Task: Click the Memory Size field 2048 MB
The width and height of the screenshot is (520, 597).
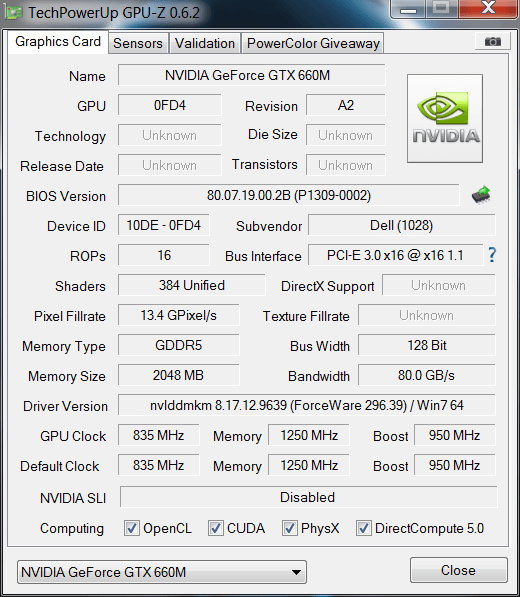Action: 179,375
